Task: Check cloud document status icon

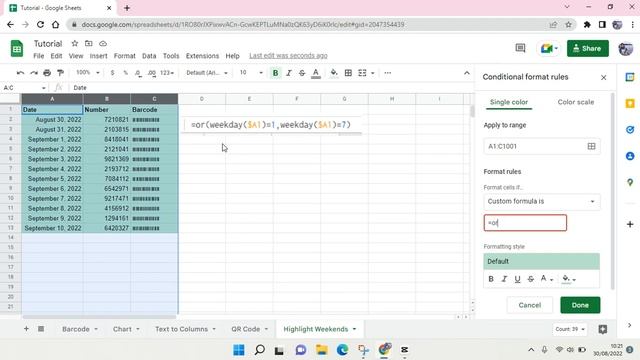Action: point(103,43)
